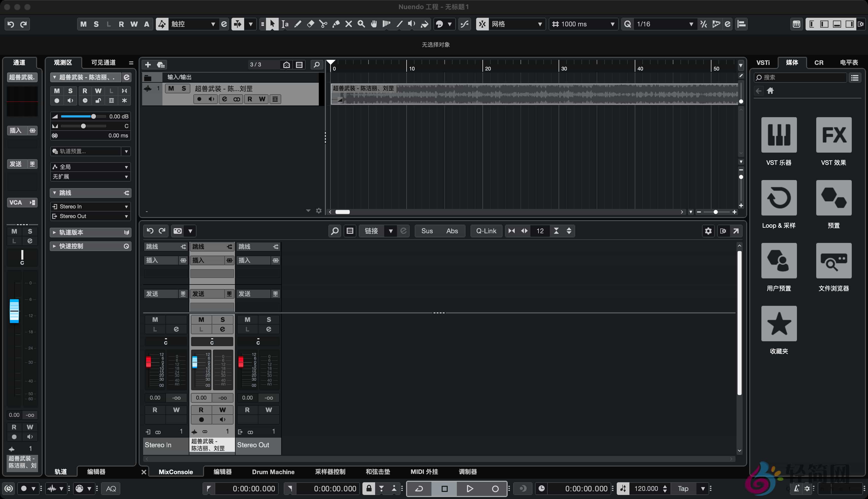Open the Drum Machine tab at the bottom
Viewport: 868px width, 499px height.
(273, 472)
